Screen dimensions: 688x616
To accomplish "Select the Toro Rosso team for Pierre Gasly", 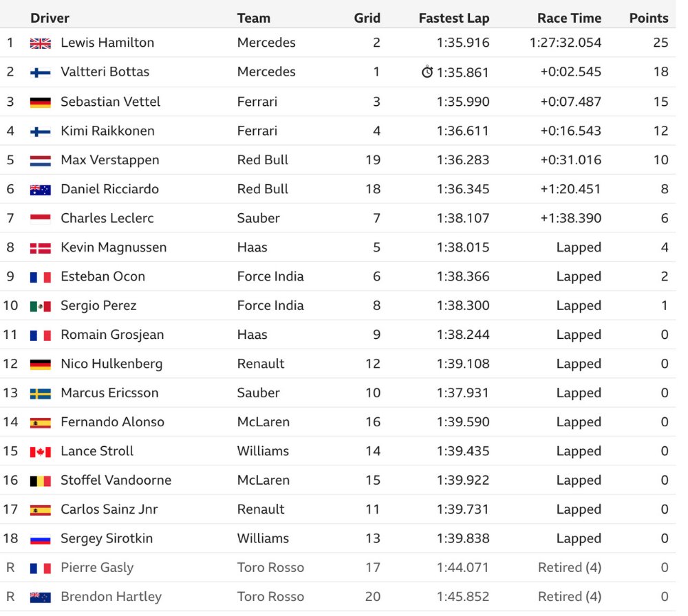I will coord(270,567).
